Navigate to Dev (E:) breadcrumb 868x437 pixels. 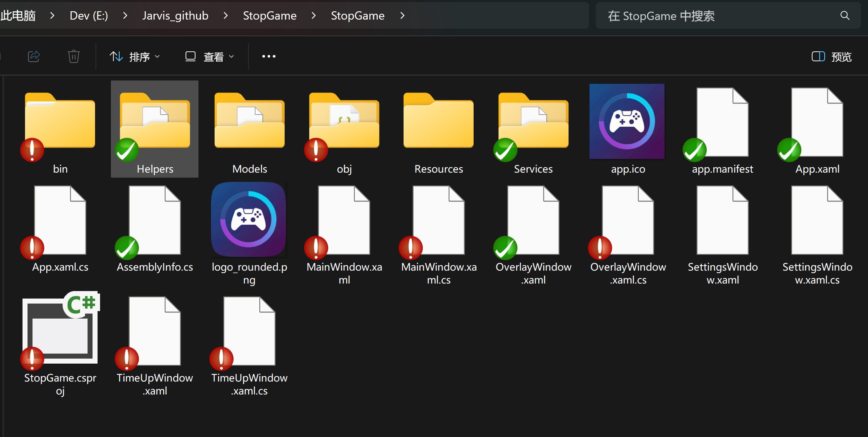[88, 16]
